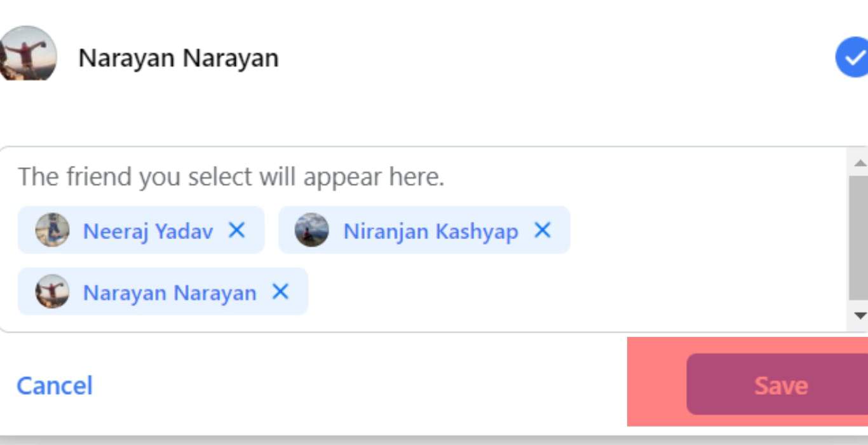Click the scrollbar down arrow

coord(860,315)
